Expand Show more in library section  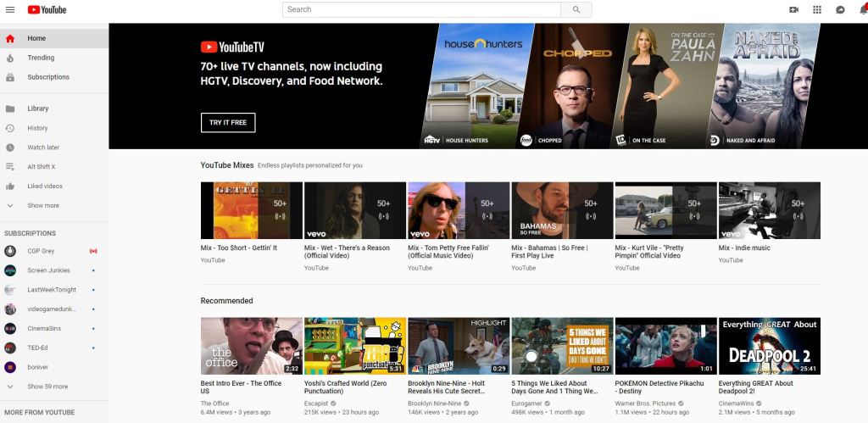point(43,206)
